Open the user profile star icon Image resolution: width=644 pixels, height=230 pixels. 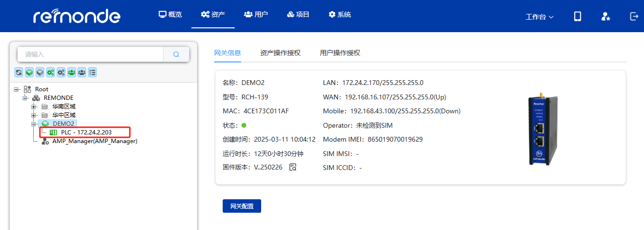pos(606,16)
